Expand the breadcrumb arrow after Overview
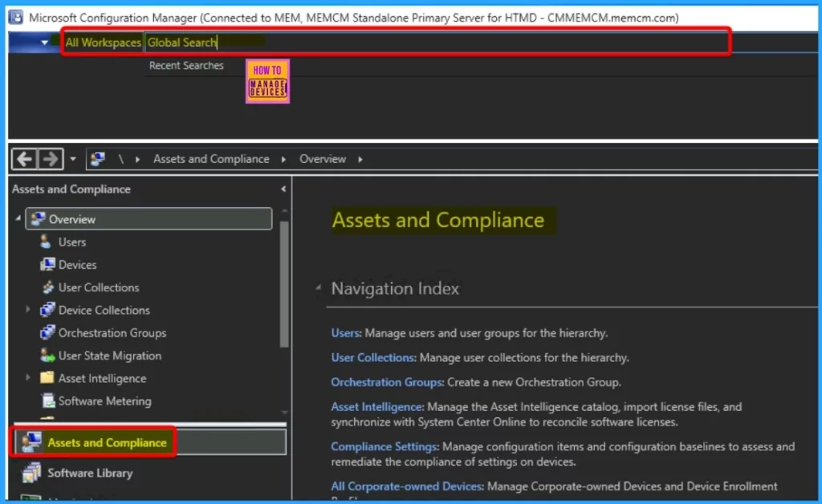 click(x=360, y=159)
